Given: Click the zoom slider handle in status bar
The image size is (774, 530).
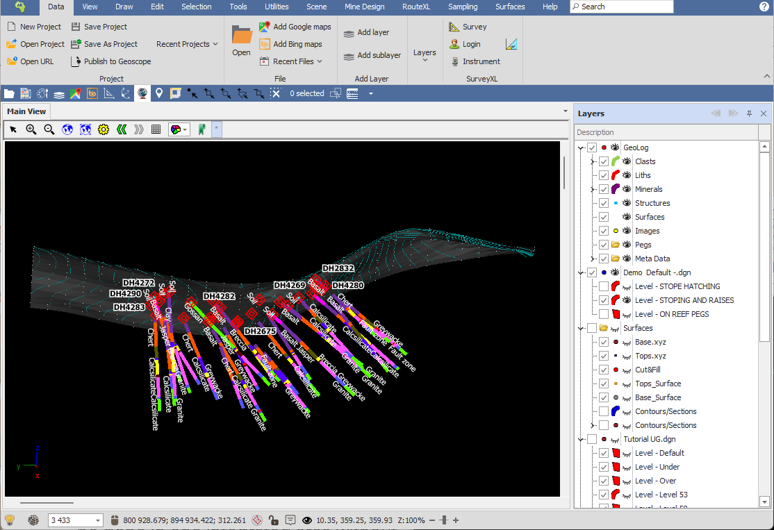Looking at the screenshot, I should coord(443,520).
